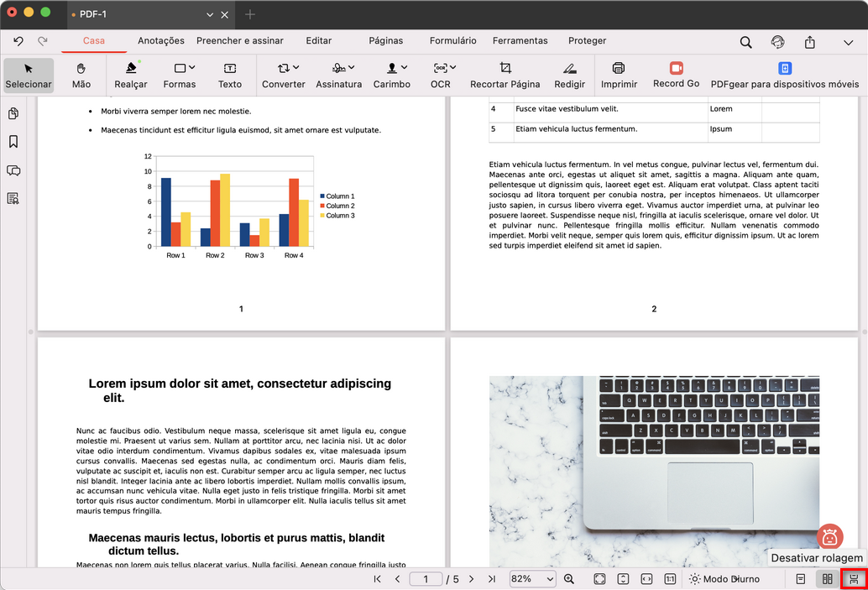Image resolution: width=868 pixels, height=590 pixels.
Task: Open the support headset icon
Action: 778,42
